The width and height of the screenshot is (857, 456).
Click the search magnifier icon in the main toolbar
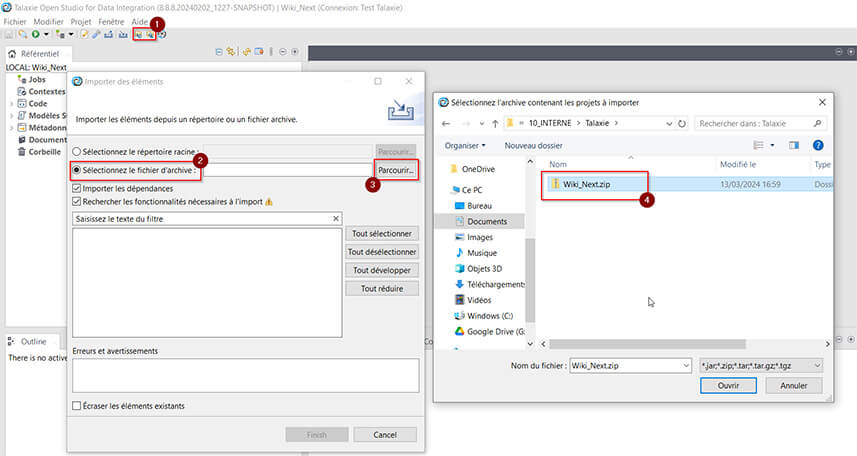pyautogui.click(x=22, y=34)
